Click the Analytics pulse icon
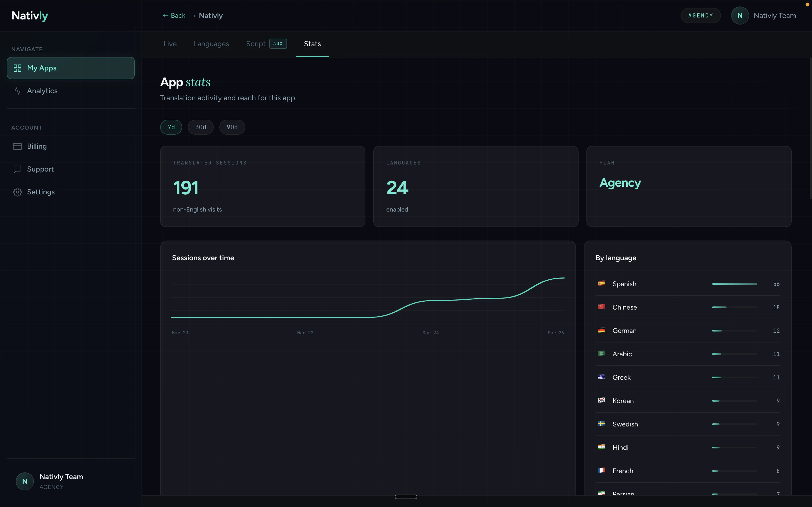Viewport: 812px width, 507px height. (x=17, y=91)
